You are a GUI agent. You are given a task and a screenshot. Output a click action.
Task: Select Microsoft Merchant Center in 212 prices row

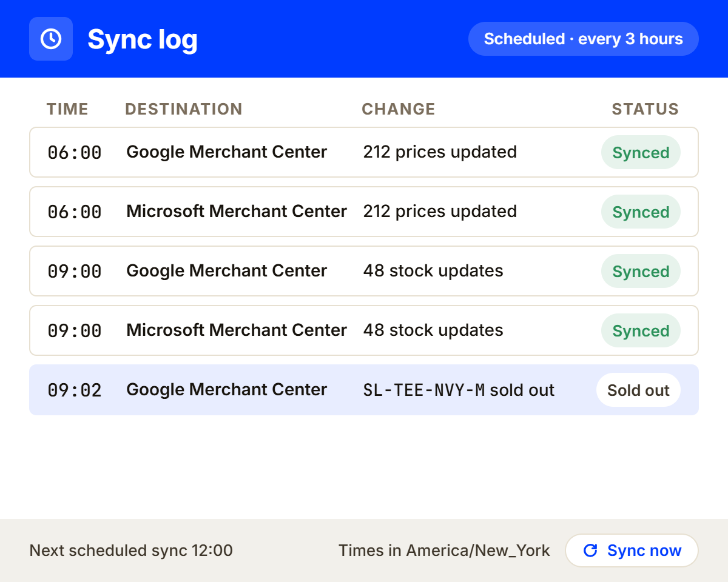click(237, 211)
